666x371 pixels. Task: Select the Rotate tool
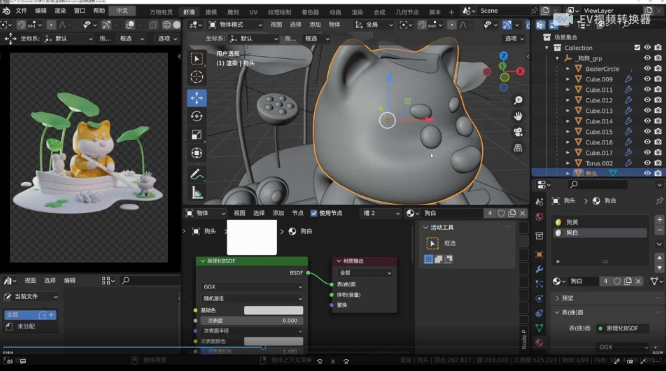tap(197, 116)
